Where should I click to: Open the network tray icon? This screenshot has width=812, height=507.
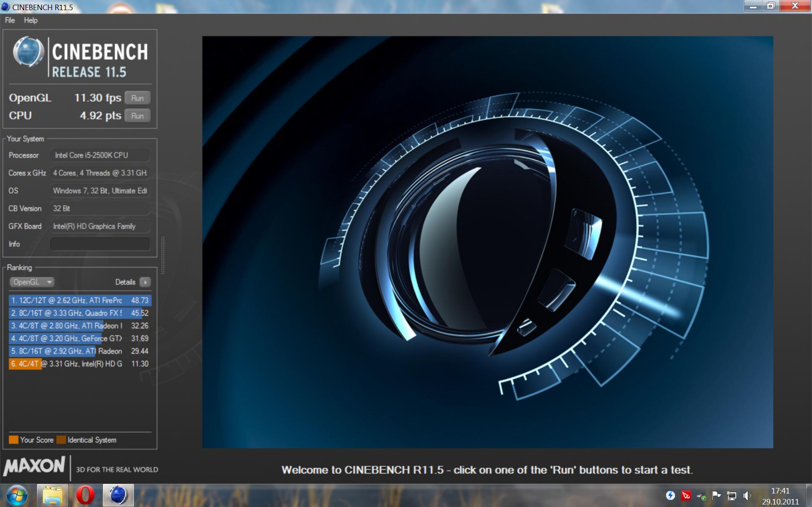(x=732, y=495)
